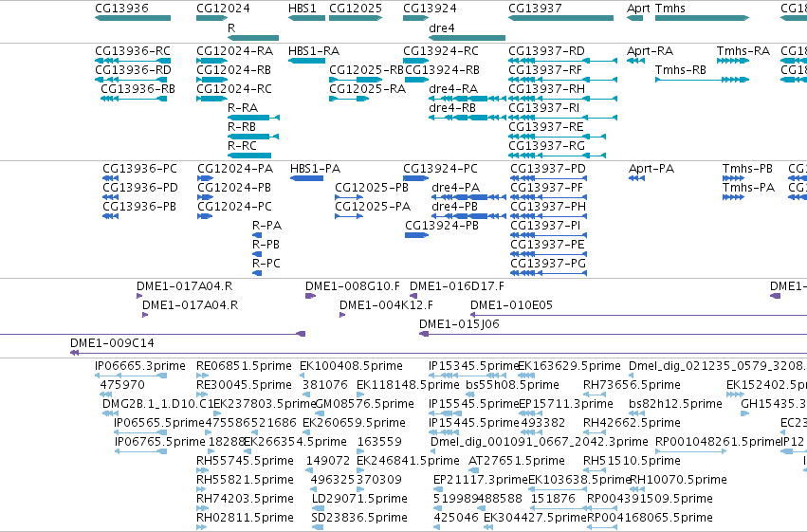
Task: Click the Aprt-RA transcript label
Action: point(650,51)
